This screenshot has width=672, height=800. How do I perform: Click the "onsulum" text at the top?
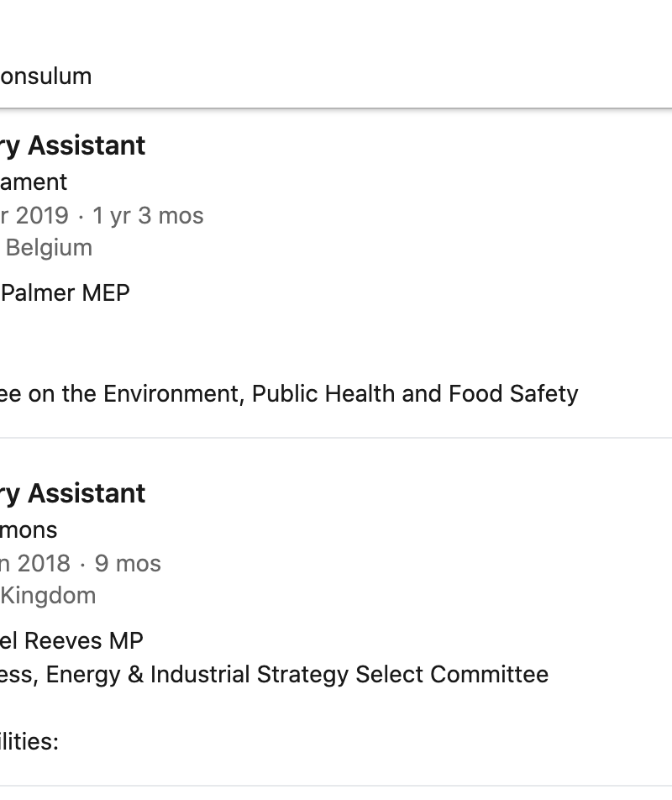click(x=46, y=76)
